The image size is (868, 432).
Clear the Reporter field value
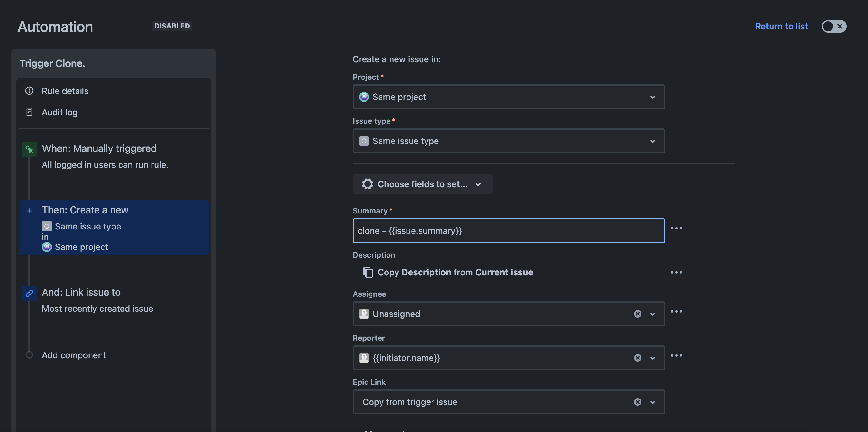(637, 358)
